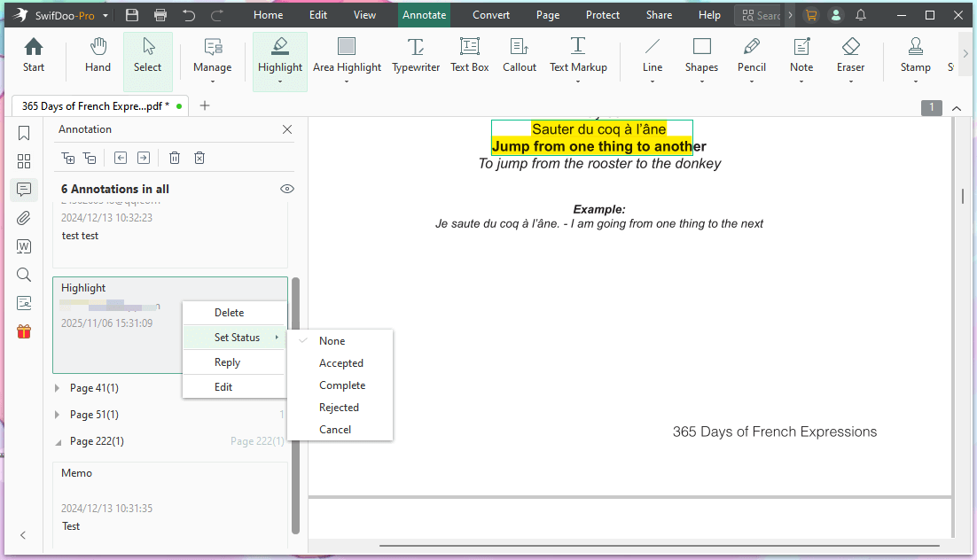The image size is (977, 560).
Task: Open the Search panel in sidebar
Action: 23,274
